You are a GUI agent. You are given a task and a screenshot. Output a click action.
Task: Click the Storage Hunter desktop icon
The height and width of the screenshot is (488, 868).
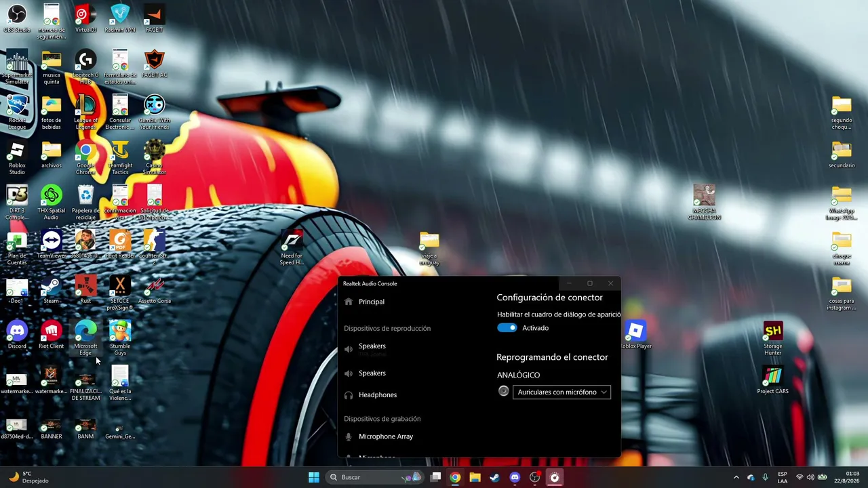tap(773, 339)
